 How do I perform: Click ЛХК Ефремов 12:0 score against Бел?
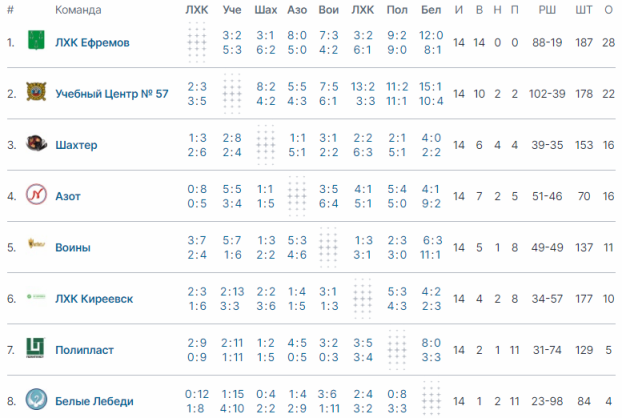pyautogui.click(x=431, y=35)
